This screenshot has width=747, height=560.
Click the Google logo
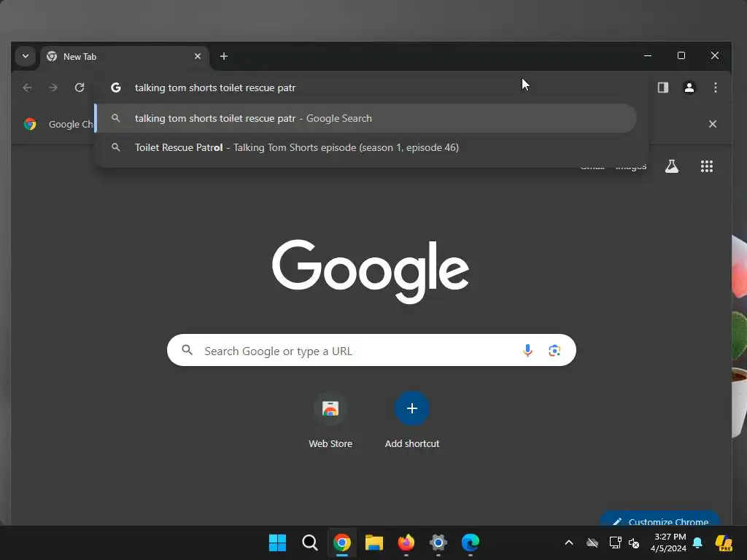point(371,271)
